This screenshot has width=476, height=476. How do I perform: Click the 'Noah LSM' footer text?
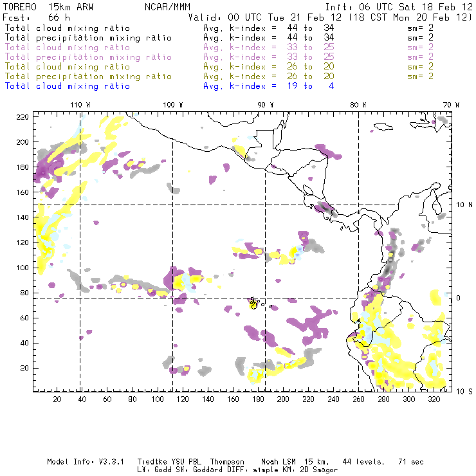point(279,462)
